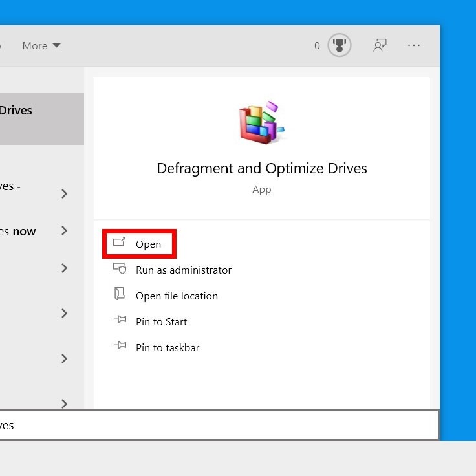Image resolution: width=476 pixels, height=476 pixels.
Task: Click the search result ending in 'now'
Action: [x=18, y=232]
